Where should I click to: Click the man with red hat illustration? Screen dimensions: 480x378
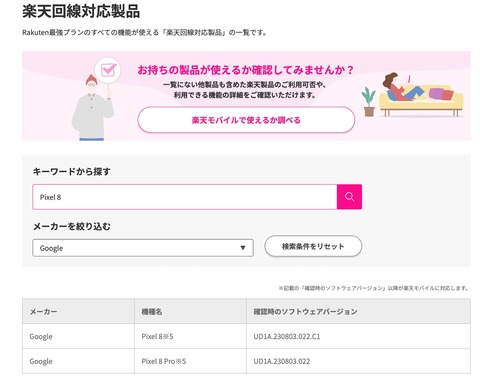pyautogui.click(x=92, y=107)
